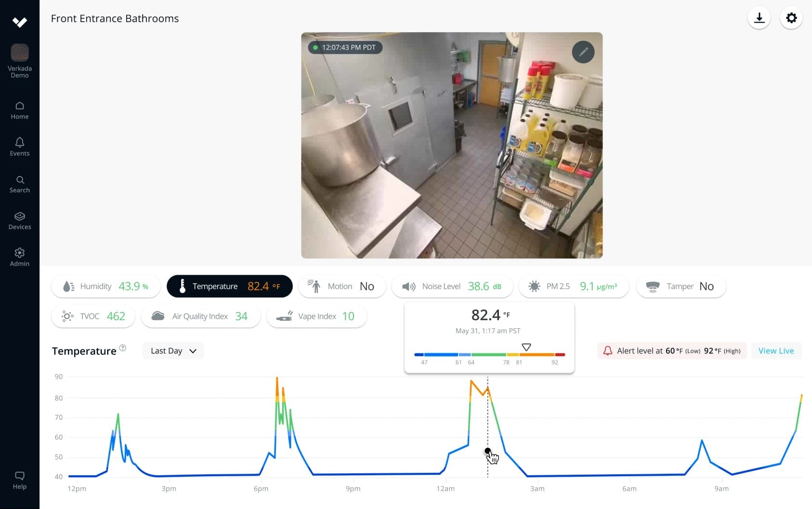Open settings with the gear icon
812x509 pixels.
click(791, 18)
